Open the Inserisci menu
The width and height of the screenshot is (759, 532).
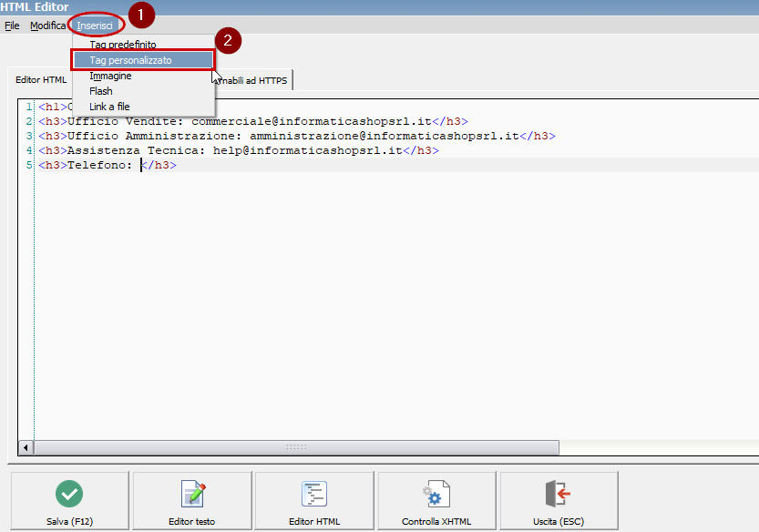pos(95,26)
